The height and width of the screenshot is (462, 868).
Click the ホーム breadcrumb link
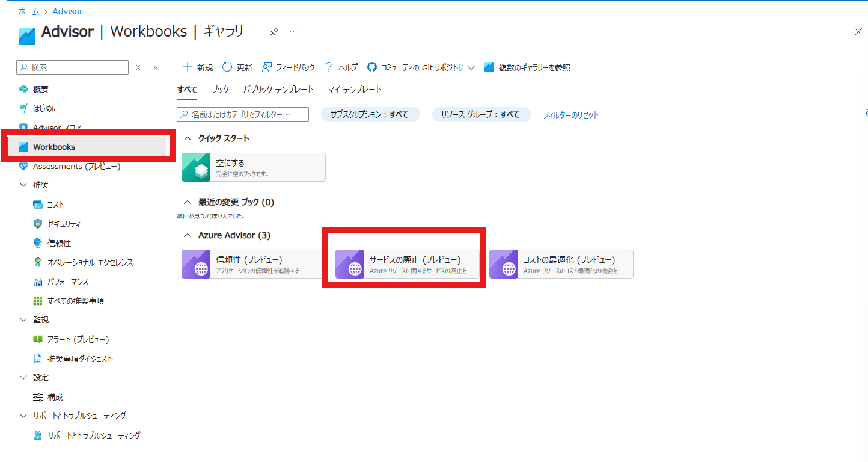[x=28, y=11]
